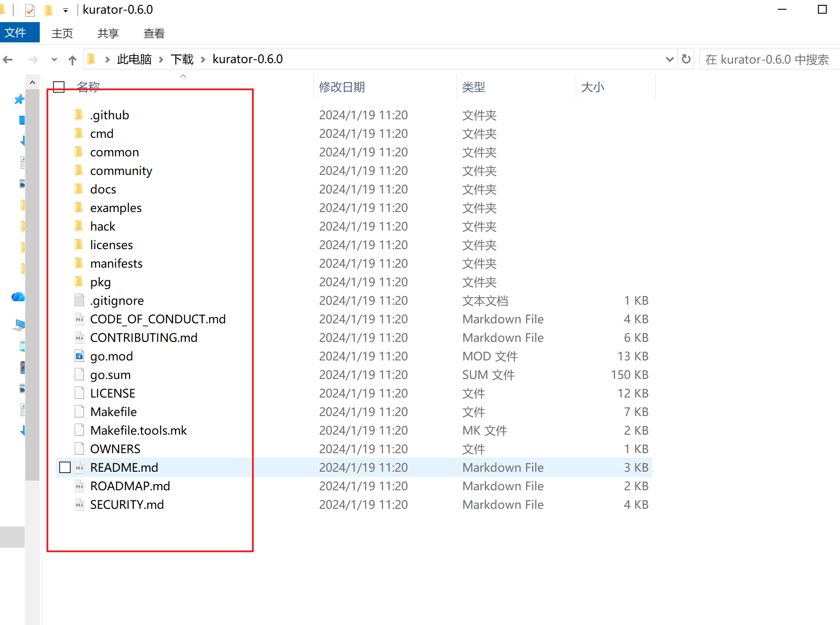Select the README.md file name
This screenshot has width=840, height=625.
coord(124,467)
